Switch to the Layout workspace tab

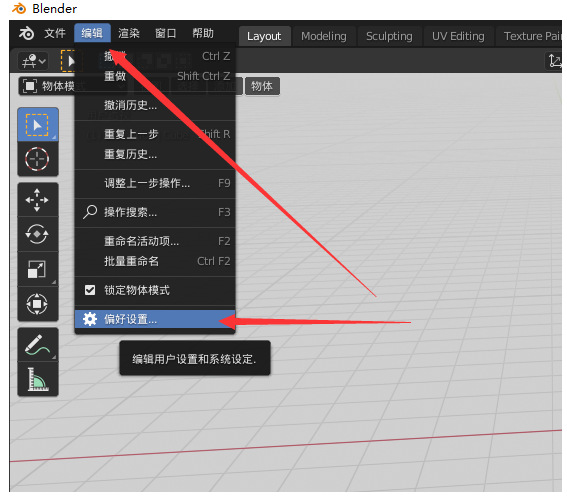(x=264, y=36)
